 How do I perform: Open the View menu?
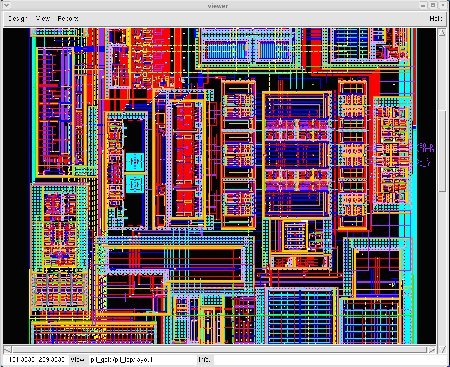[x=43, y=18]
